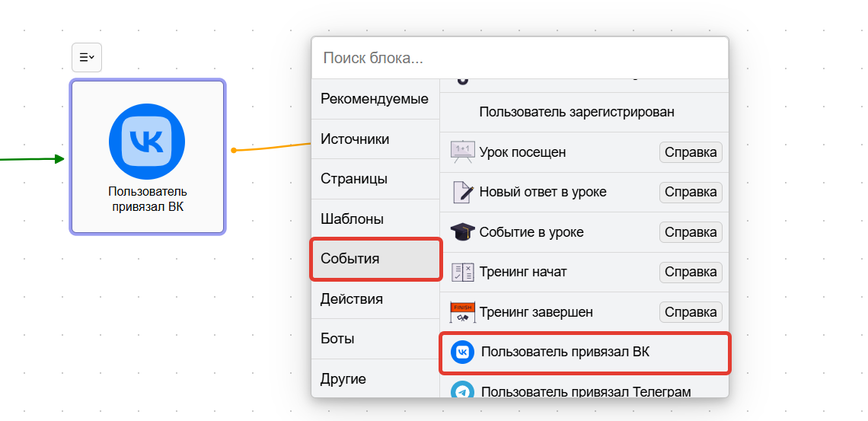Open Справка for 'Событие в уроке'
The width and height of the screenshot is (868, 421).
691,232
